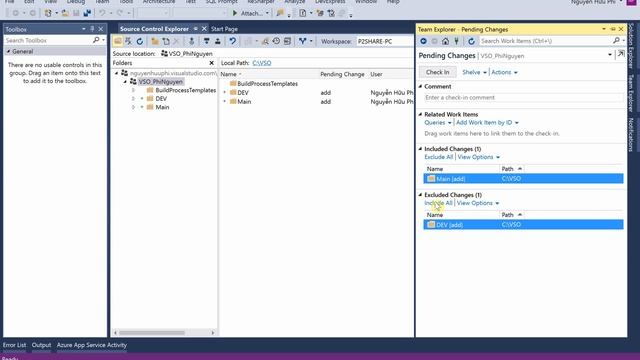Screen dimensions: 640x360
Task: Click the Home icon in Team Explorer
Action: (x=446, y=41)
